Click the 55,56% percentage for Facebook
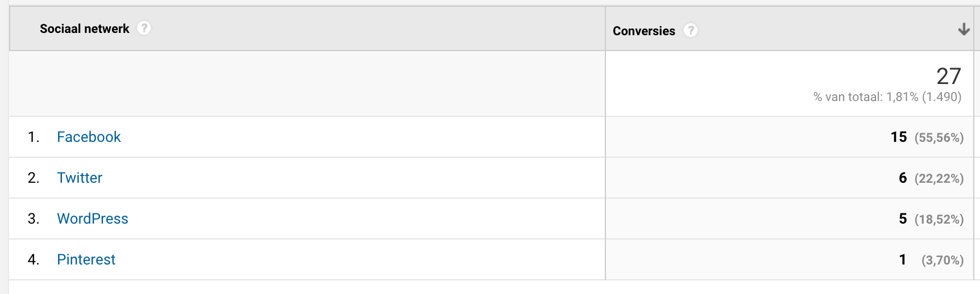The image size is (980, 294). tap(939, 137)
